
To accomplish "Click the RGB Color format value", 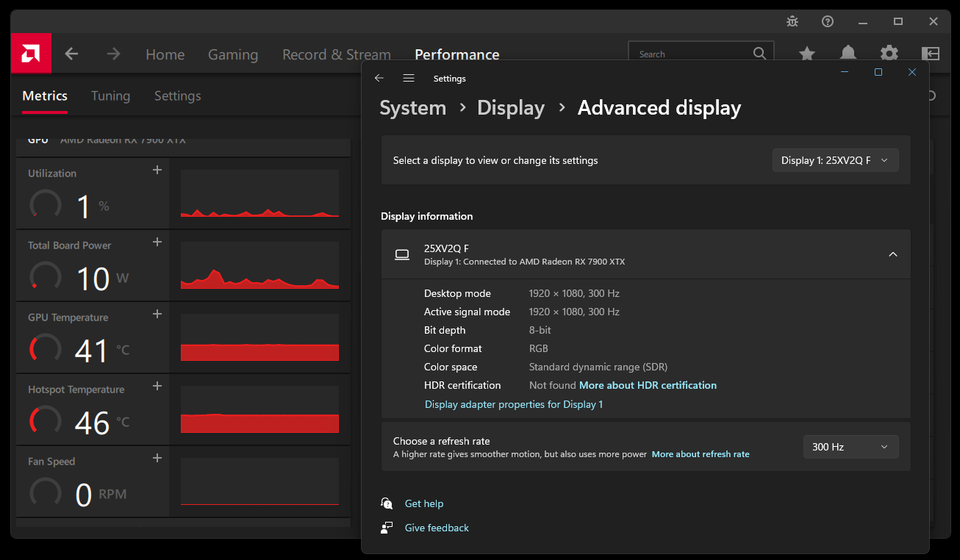I will pos(539,348).
